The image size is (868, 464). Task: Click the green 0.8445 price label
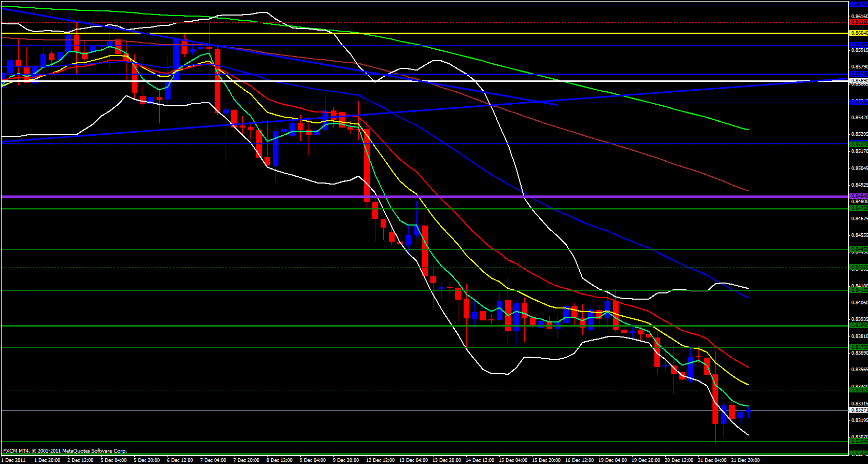pyautogui.click(x=858, y=249)
